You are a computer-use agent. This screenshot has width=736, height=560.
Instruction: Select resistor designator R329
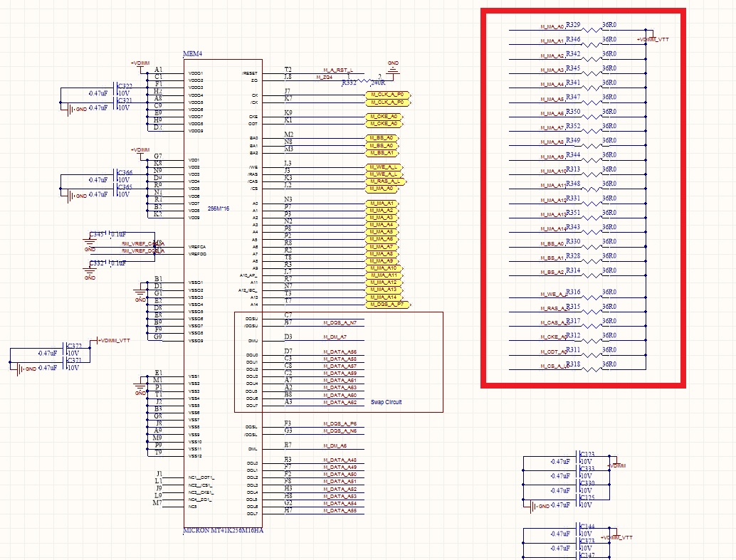(573, 25)
